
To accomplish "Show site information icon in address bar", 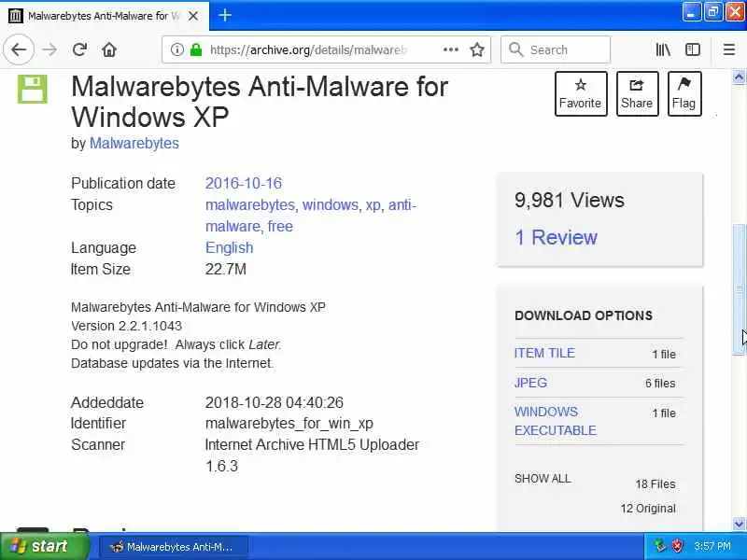I will tap(176, 49).
